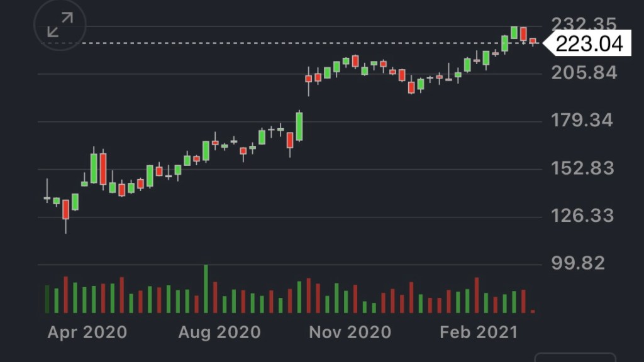The height and width of the screenshot is (362, 644).
Task: Click the tallest red volume bar near Feb 2021
Action: pyautogui.click(x=477, y=295)
